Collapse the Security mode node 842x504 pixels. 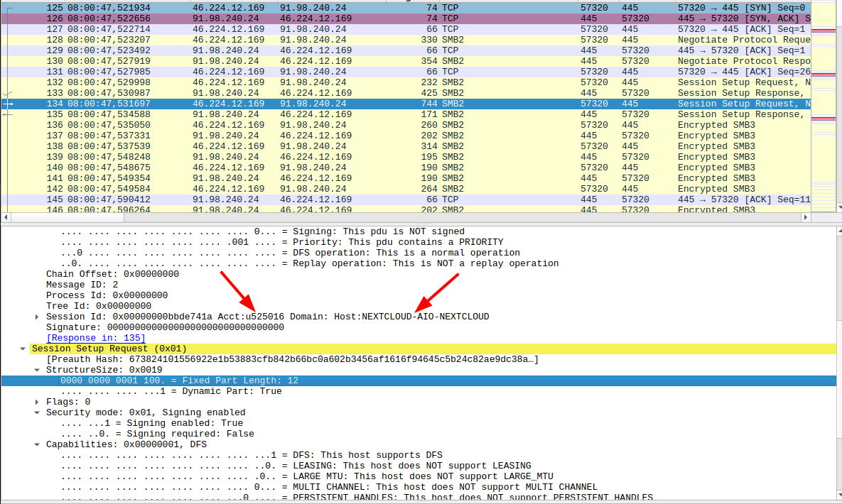(x=38, y=412)
